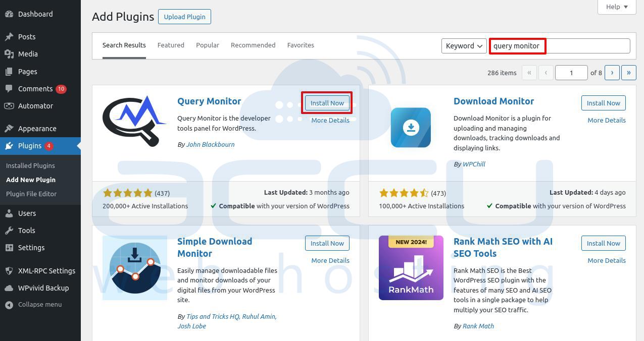Expand the Keyword search type dropdown
Screen dimensions: 644x341
coord(464,46)
